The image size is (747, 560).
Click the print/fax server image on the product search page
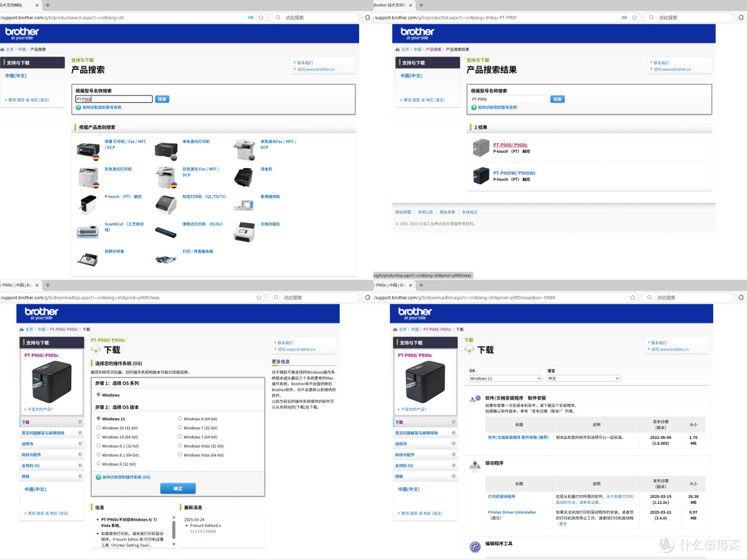coord(166,259)
